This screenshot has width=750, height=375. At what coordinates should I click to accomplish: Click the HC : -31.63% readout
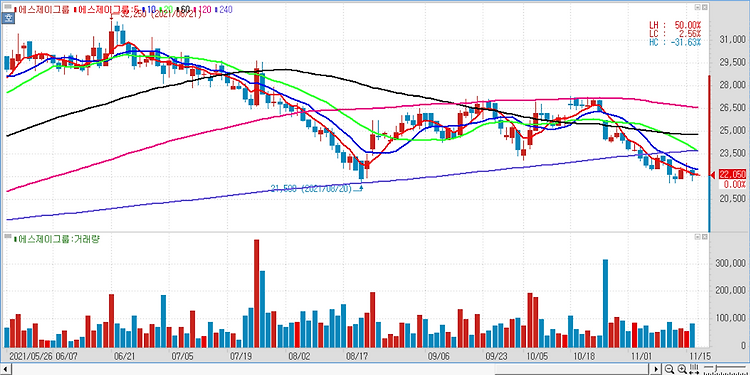(x=675, y=42)
